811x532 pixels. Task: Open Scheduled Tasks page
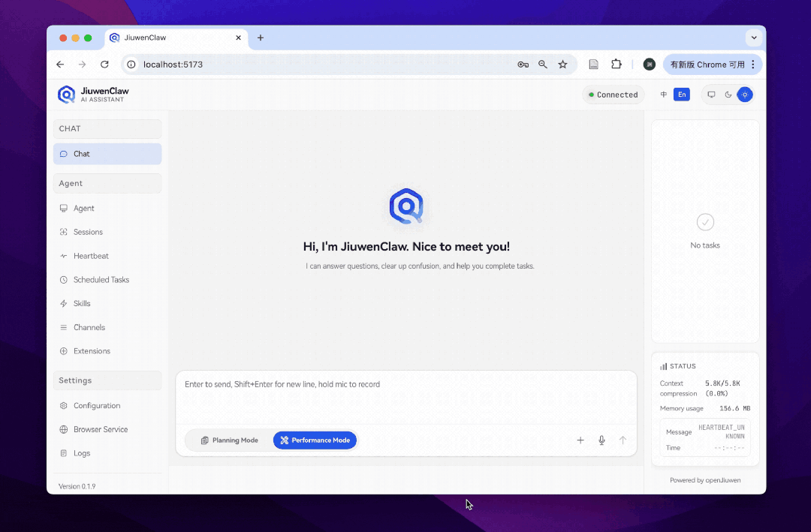107,279
